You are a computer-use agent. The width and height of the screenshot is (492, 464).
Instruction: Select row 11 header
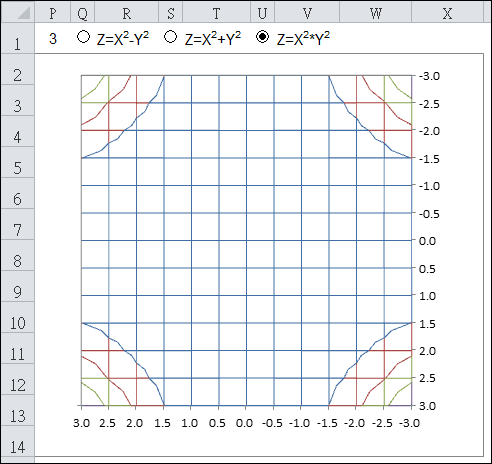17,348
